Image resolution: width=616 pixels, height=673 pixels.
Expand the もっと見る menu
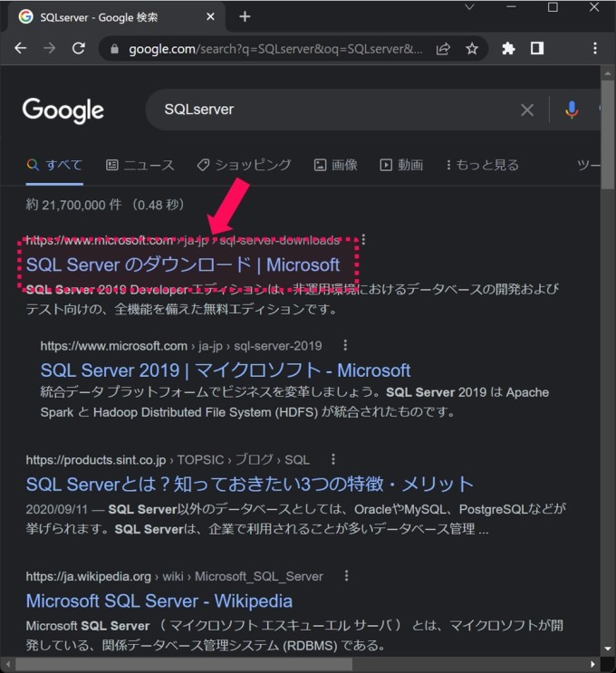[482, 165]
